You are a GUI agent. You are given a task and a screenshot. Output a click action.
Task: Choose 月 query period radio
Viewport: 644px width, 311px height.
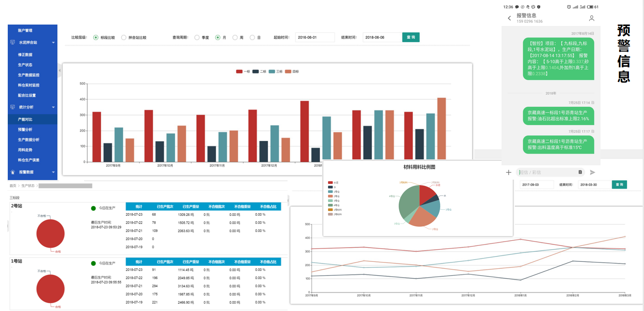click(218, 37)
